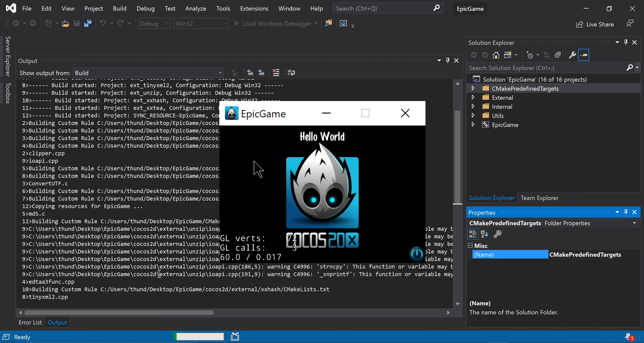
Task: Open Properties object selector dropdown
Action: [x=635, y=223]
